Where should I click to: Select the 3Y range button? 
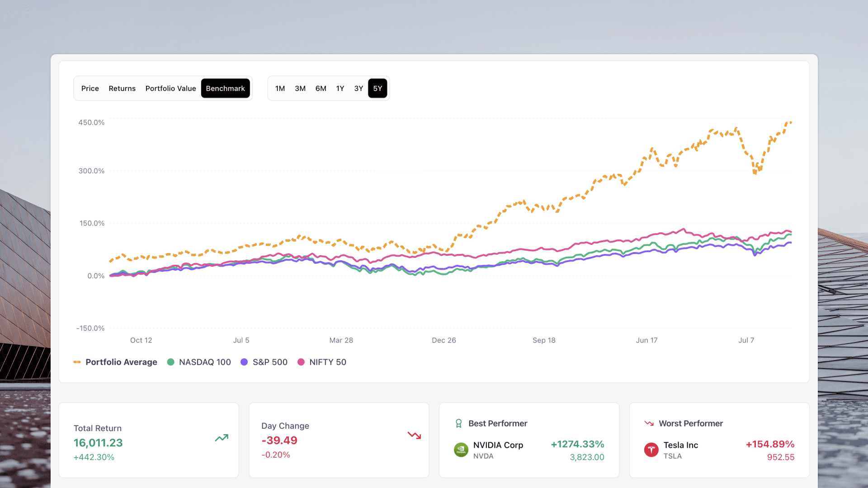tap(359, 88)
